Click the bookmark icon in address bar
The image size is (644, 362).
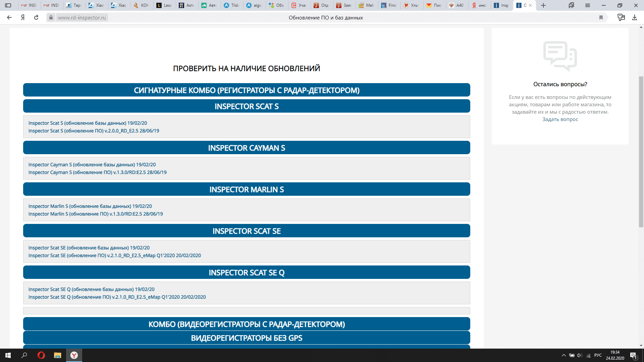[x=601, y=17]
